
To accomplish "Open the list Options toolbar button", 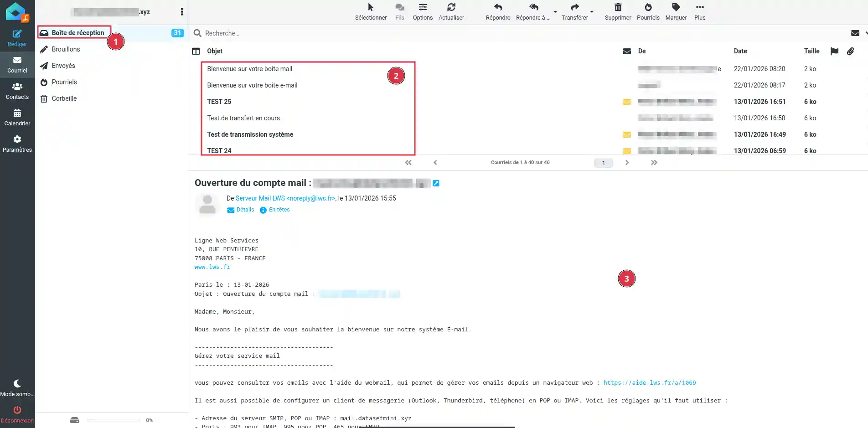I will [x=423, y=12].
